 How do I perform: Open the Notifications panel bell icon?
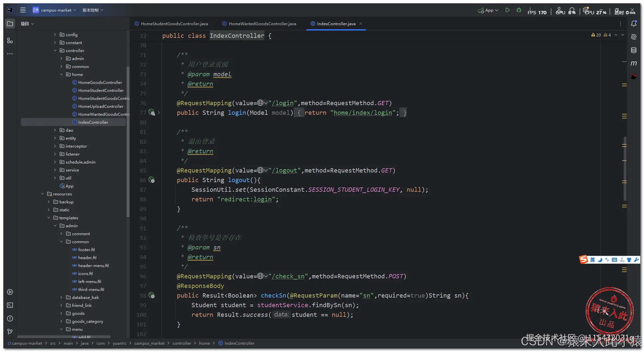(x=634, y=24)
